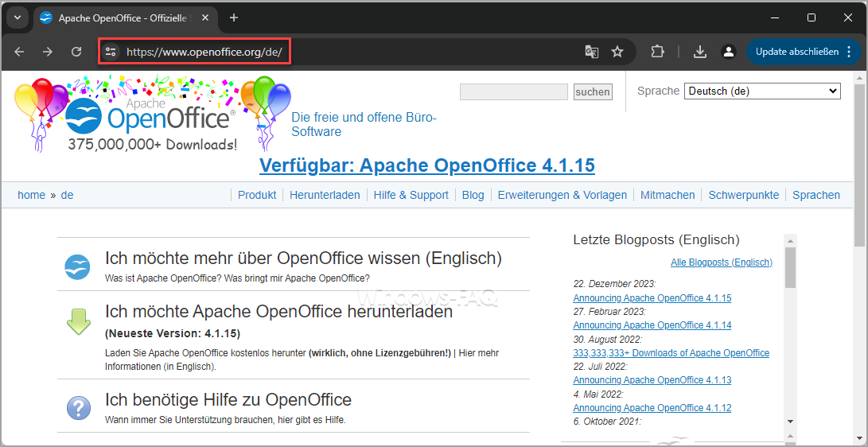The height and width of the screenshot is (447, 868).
Task: Click the blog posts panel scrollbar down arrow
Action: click(790, 421)
